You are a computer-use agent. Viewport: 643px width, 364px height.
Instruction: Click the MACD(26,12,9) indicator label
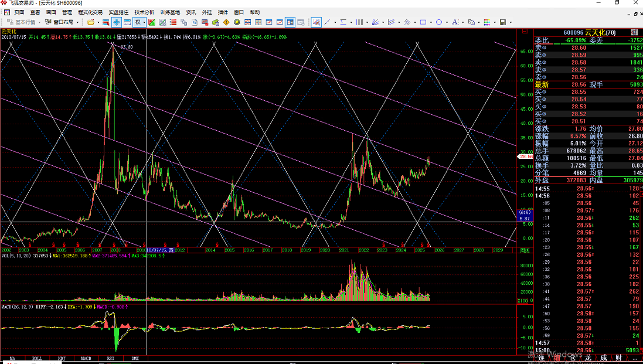(17, 307)
